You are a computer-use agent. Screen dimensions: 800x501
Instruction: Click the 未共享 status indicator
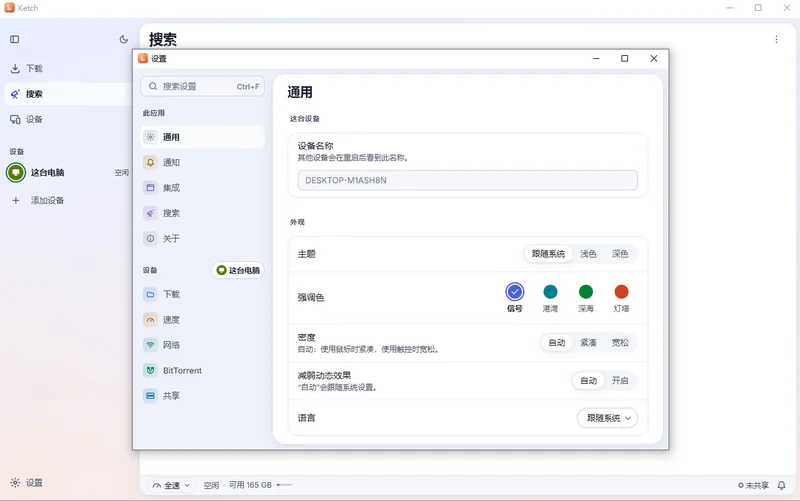[x=753, y=485]
